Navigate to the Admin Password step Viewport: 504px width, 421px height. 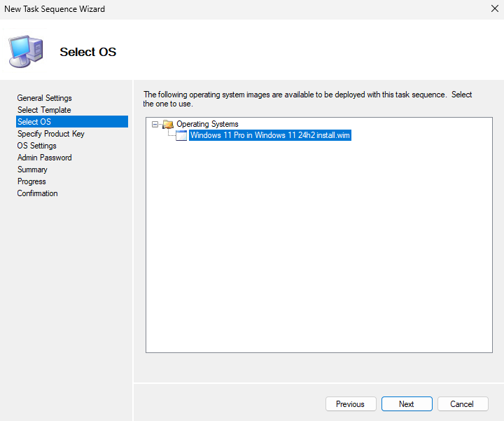point(44,158)
